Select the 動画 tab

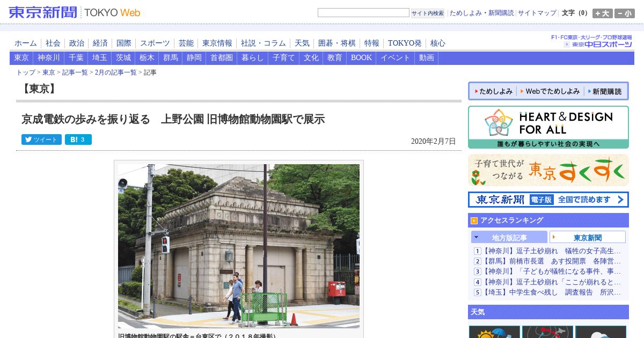(427, 58)
